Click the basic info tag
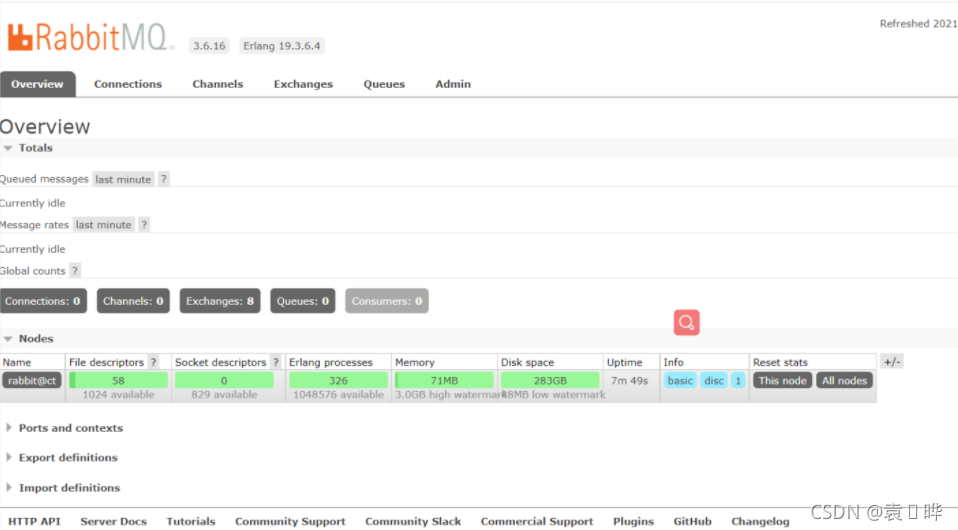This screenshot has height=530, width=958. [x=680, y=380]
